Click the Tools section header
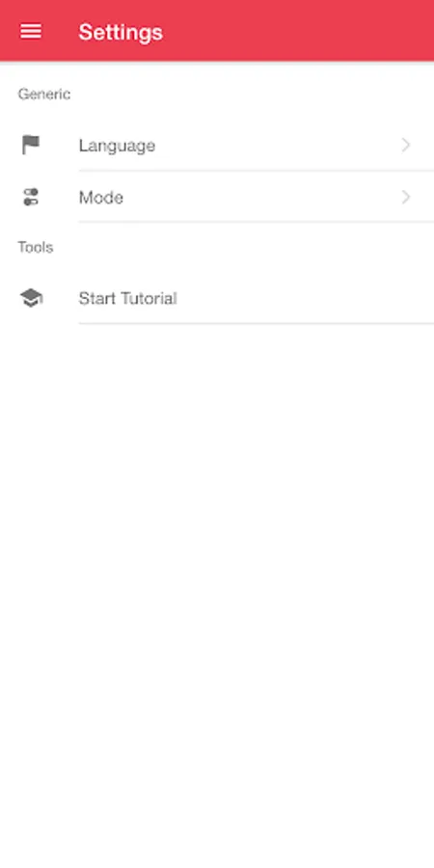The height and width of the screenshot is (868, 434). [36, 247]
